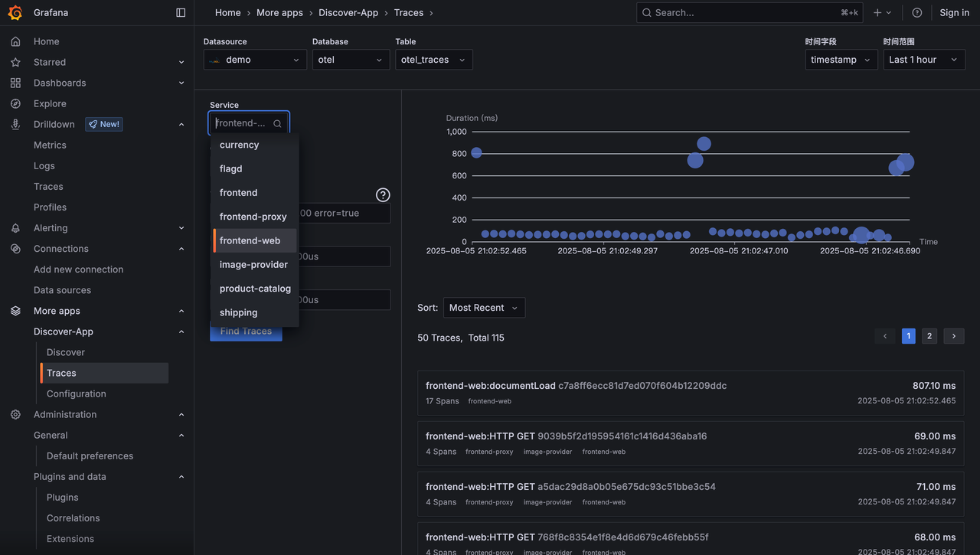Open the frontend-web:documentLoad trace
Viewport: 980px width, 555px height.
pyautogui.click(x=691, y=393)
